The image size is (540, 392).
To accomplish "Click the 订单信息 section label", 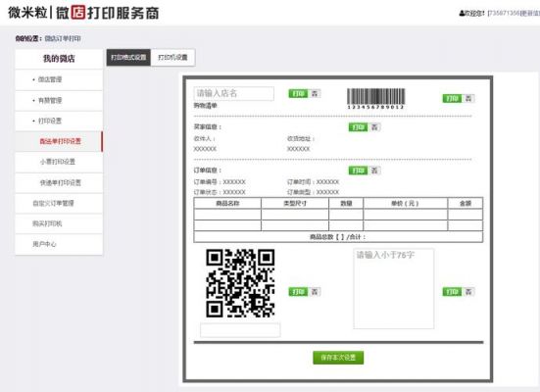I will coord(208,171).
